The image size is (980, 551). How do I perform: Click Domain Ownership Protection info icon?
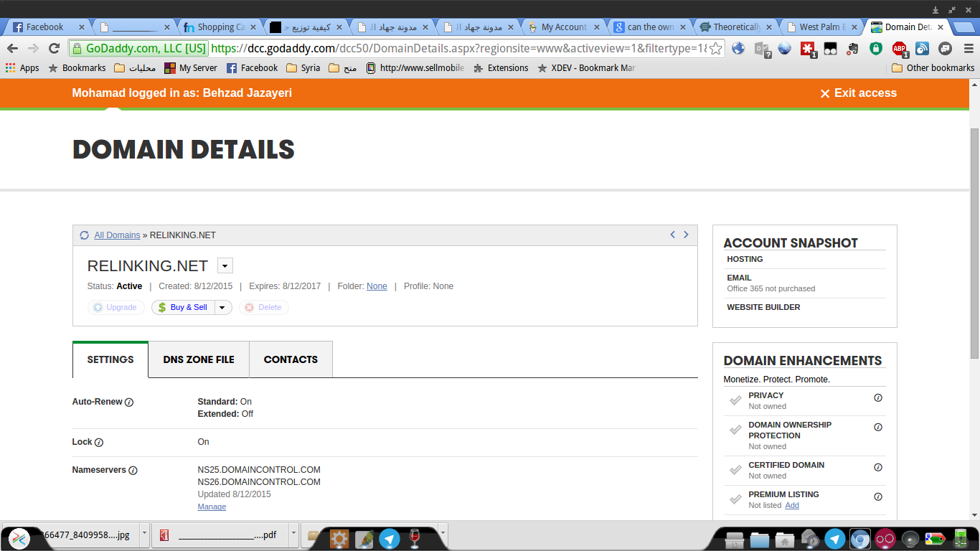(878, 427)
